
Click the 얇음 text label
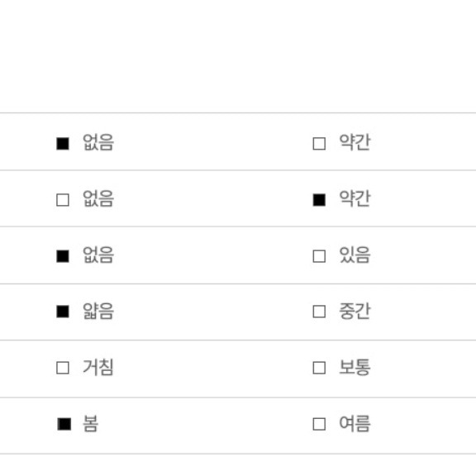98,312
